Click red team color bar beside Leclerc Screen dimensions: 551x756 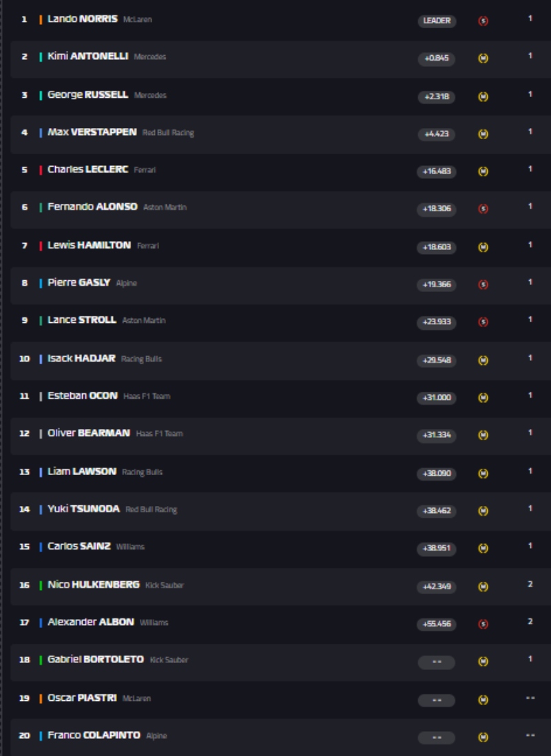tap(41, 170)
